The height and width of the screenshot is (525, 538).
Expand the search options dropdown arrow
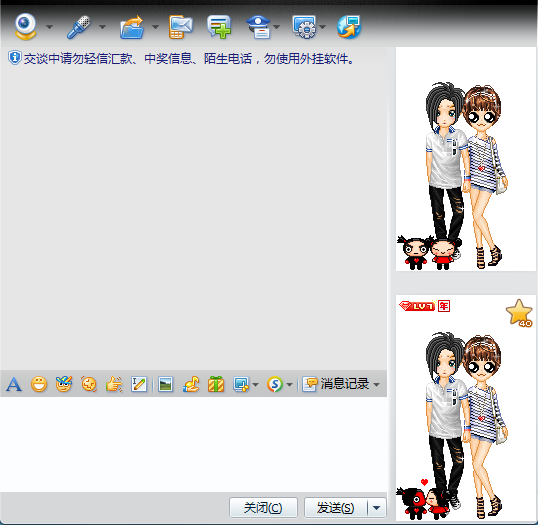click(289, 385)
